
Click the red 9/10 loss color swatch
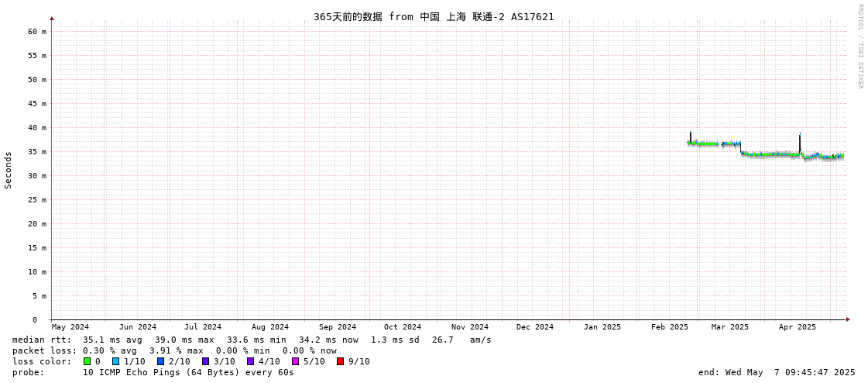click(340, 361)
